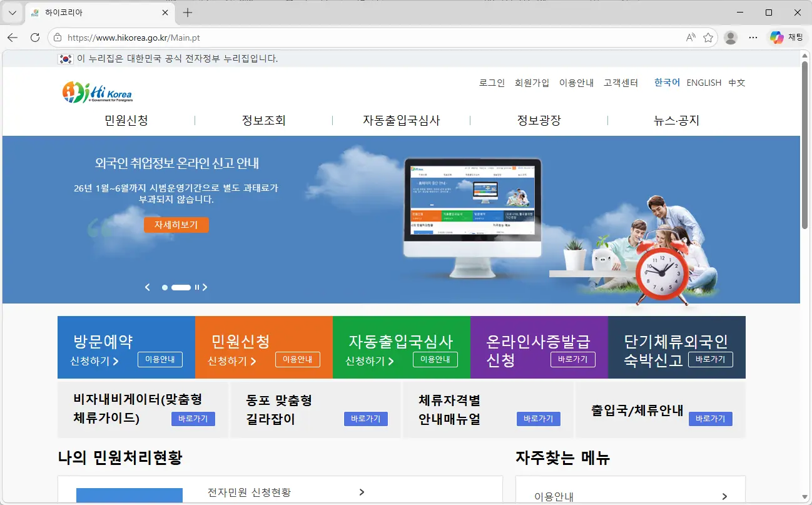Pause the banner slideshow
Viewport: 812px width, 505px height.
pos(196,287)
